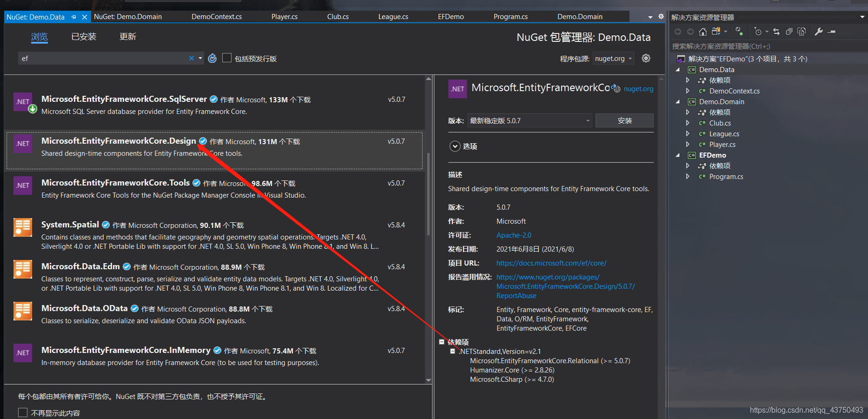868x419 pixels.
Task: Open the NuGet: Demo.Domain tab
Action: (x=128, y=17)
